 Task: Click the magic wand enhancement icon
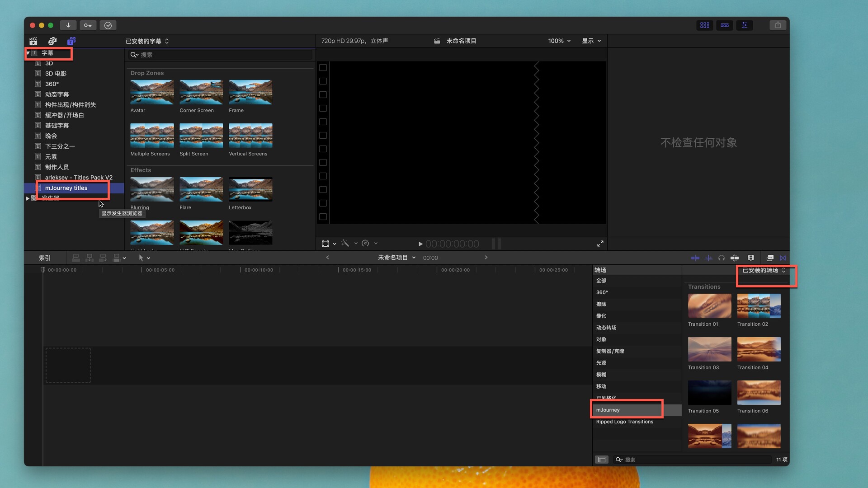coord(345,244)
